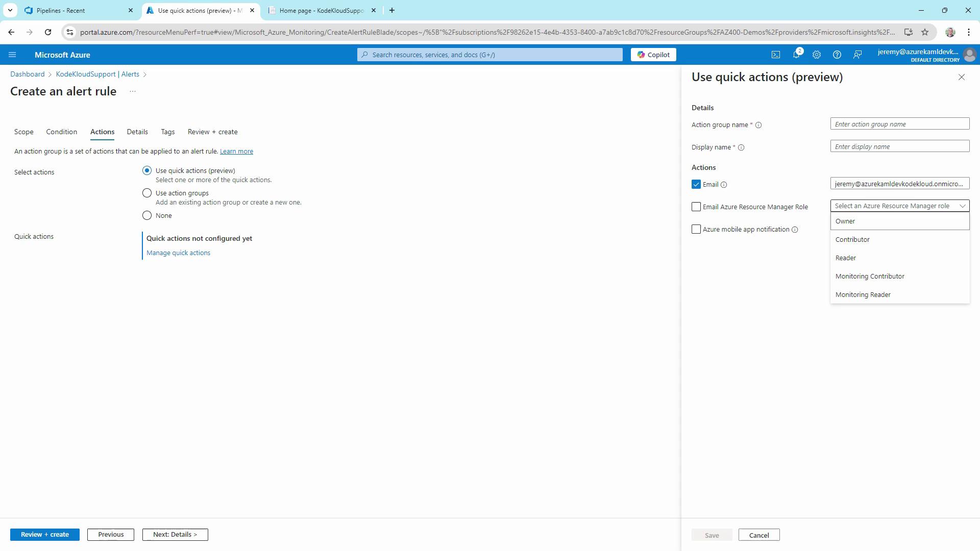Open the feedback icon in header
This screenshot has height=551, width=980.
[x=857, y=55]
